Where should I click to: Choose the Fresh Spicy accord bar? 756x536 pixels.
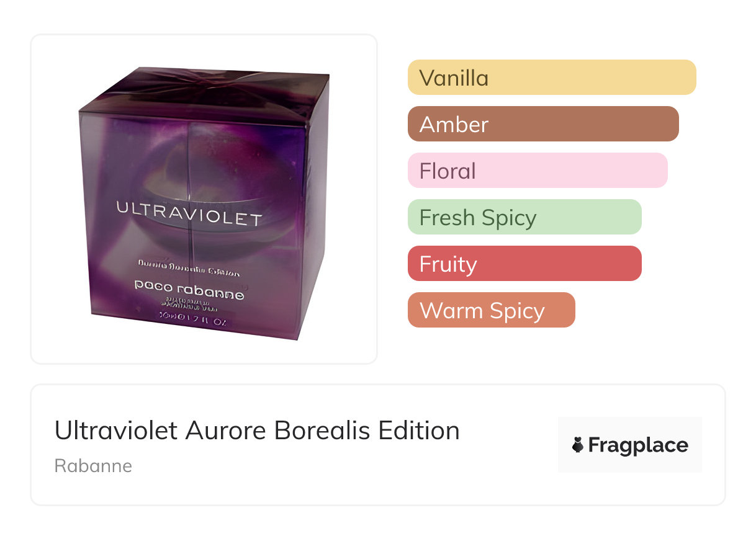(x=524, y=217)
